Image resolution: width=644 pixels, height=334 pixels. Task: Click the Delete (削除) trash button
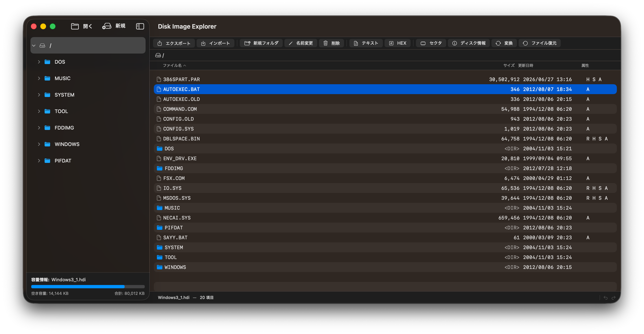point(331,43)
